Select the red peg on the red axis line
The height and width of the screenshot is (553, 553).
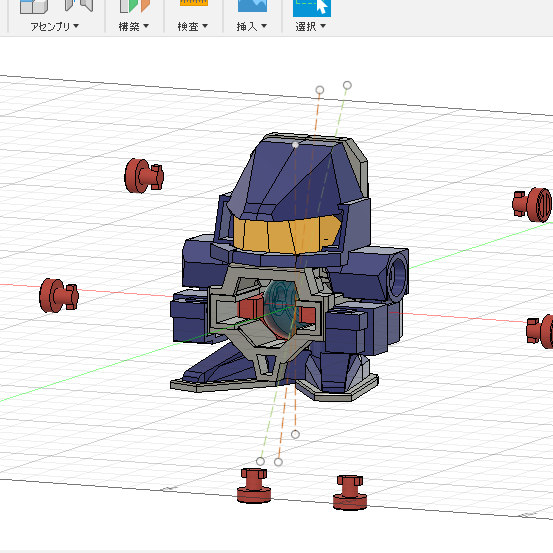point(59,296)
